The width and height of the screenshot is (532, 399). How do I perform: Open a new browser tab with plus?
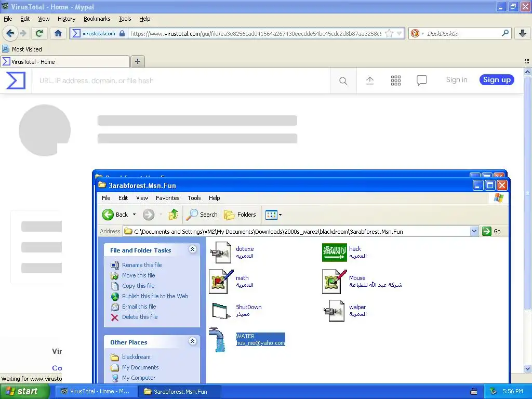[137, 61]
